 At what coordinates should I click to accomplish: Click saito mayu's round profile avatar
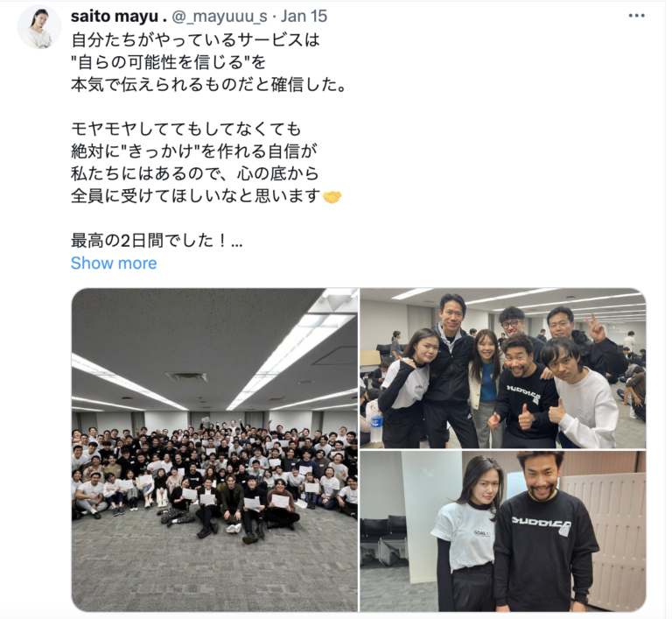(39, 26)
